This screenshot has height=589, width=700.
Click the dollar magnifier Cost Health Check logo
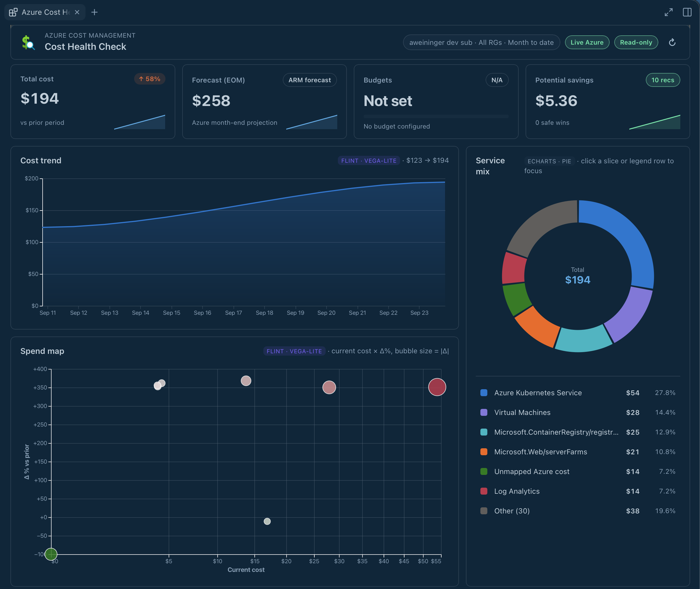pyautogui.click(x=28, y=42)
